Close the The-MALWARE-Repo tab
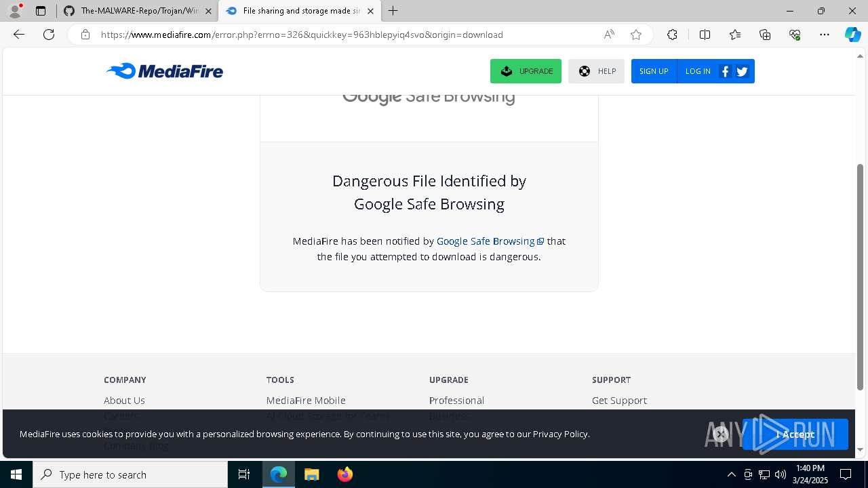The height and width of the screenshot is (488, 868). (x=208, y=11)
